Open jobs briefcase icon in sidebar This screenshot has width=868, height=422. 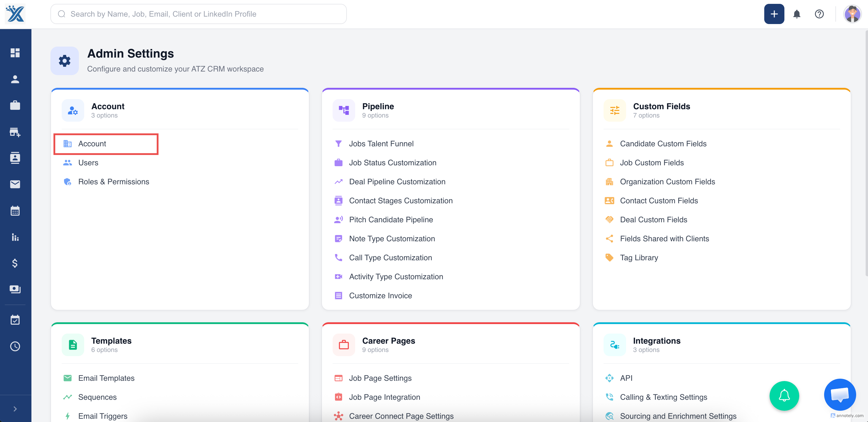(15, 106)
